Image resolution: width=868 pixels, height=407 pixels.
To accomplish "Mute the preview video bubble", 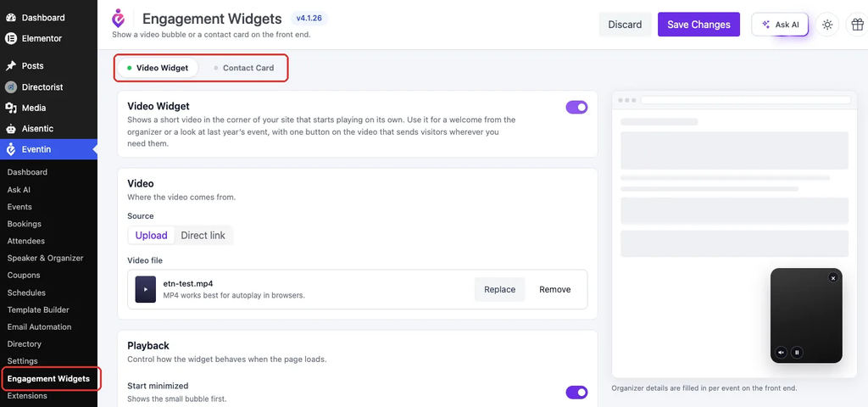I will [x=781, y=352].
